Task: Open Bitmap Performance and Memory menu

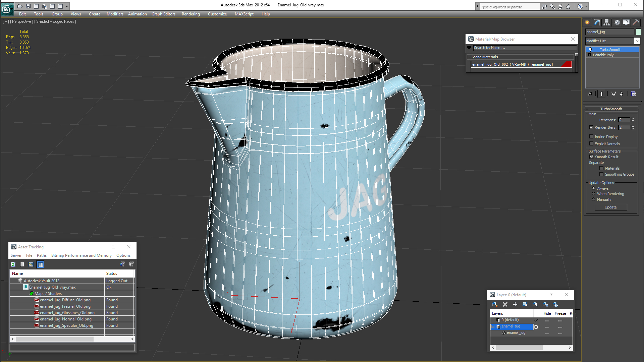Action: [x=81, y=255]
